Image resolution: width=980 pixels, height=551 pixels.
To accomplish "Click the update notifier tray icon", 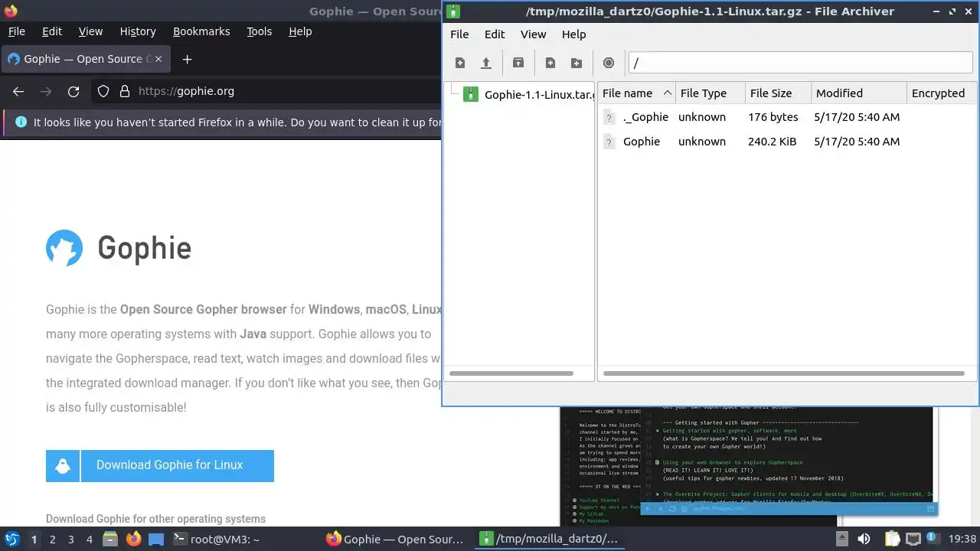I will (933, 539).
